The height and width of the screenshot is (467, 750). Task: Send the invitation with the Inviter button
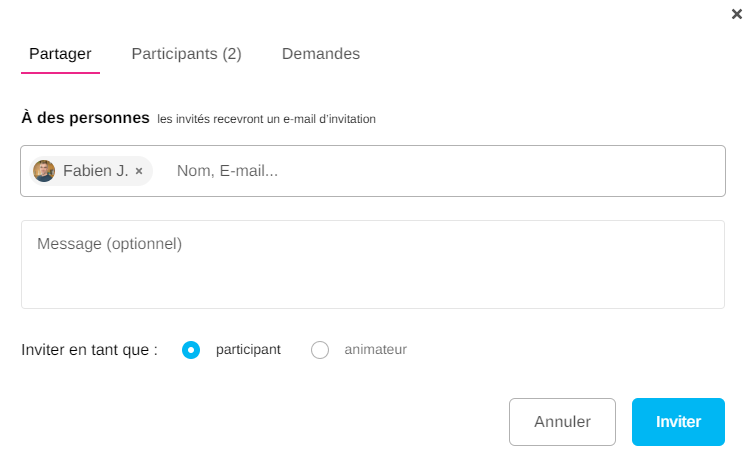coord(678,422)
